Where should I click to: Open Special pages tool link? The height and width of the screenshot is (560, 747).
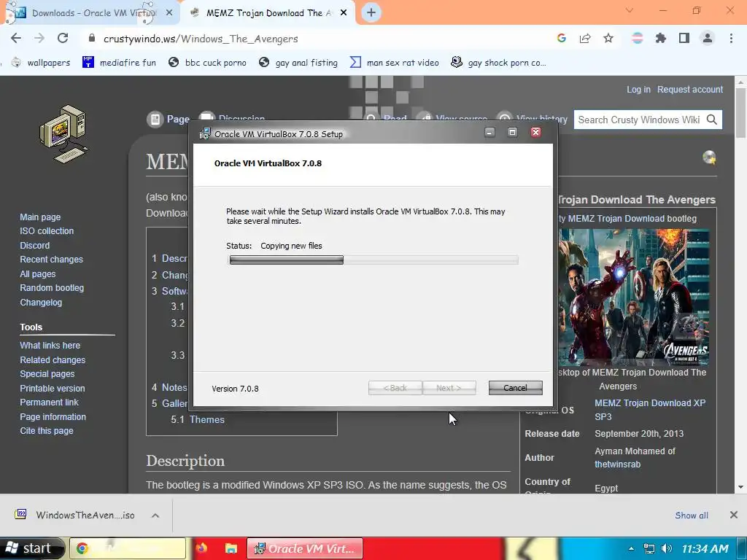pos(47,374)
